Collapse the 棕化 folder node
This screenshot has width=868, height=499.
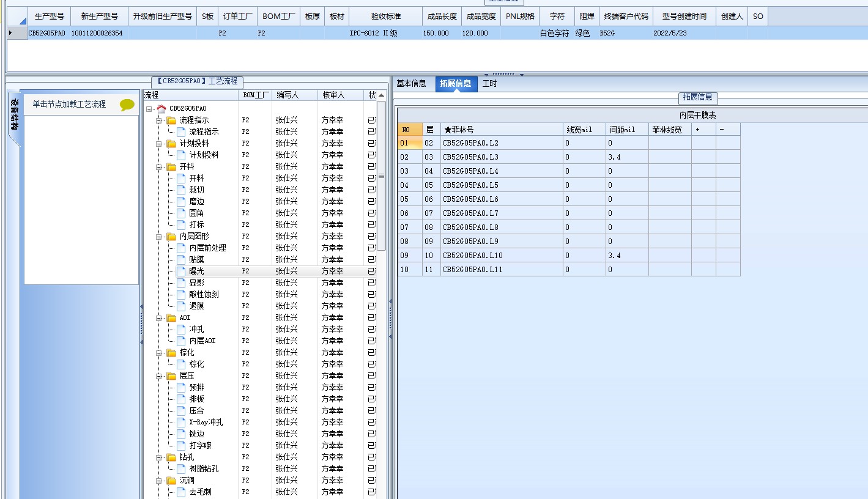pyautogui.click(x=159, y=352)
